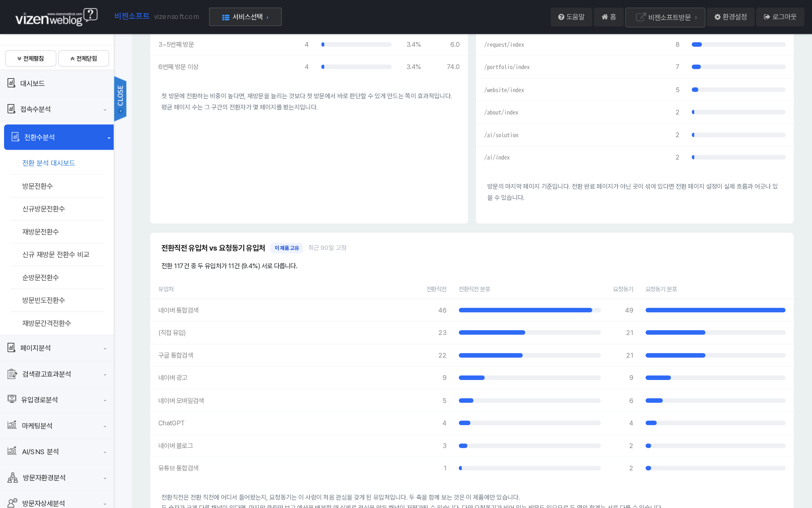Click the 방문자상세분석 user icon
The height and width of the screenshot is (508, 812).
(12, 503)
